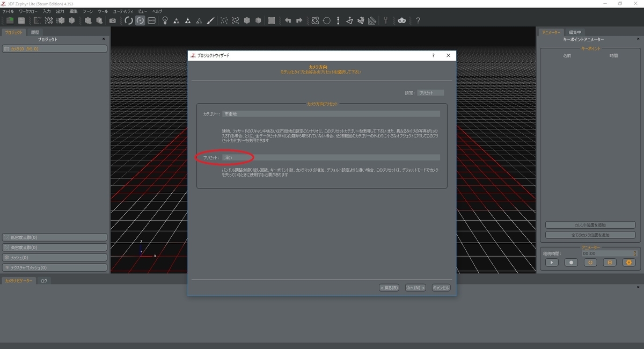Expand the 高密度点群(0) section
Image resolution: width=644 pixels, height=349 pixels.
55,248
